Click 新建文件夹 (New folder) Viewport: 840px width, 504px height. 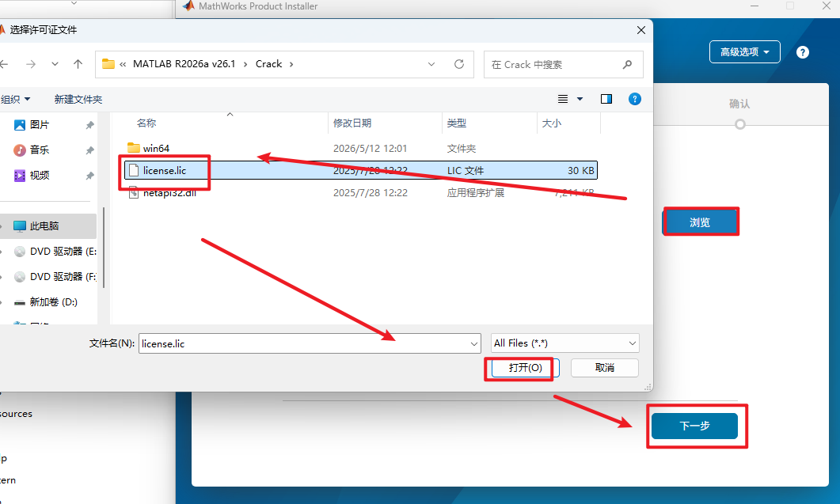click(78, 99)
